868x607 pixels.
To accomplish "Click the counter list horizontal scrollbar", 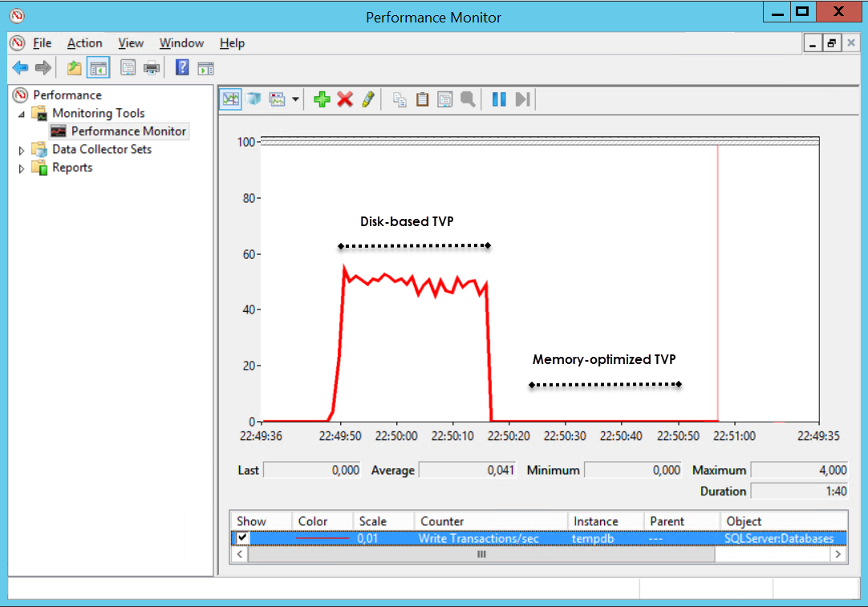I will click(481, 554).
